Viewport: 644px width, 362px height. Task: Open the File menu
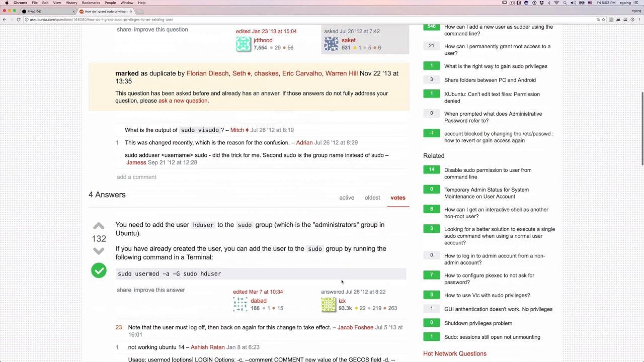pyautogui.click(x=35, y=3)
